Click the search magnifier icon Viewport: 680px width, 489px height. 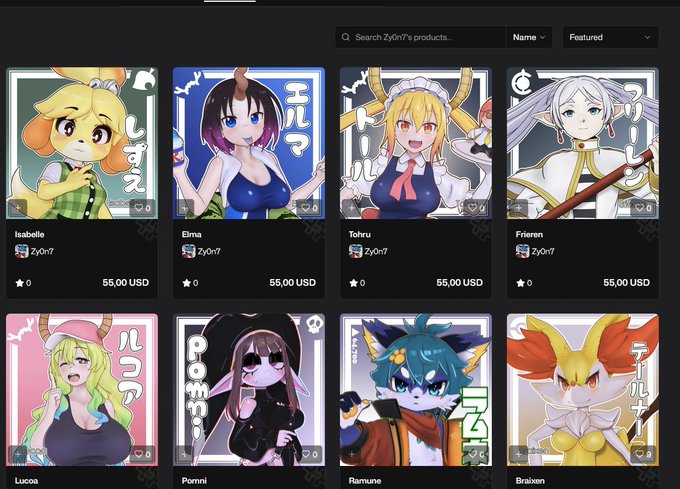point(346,37)
